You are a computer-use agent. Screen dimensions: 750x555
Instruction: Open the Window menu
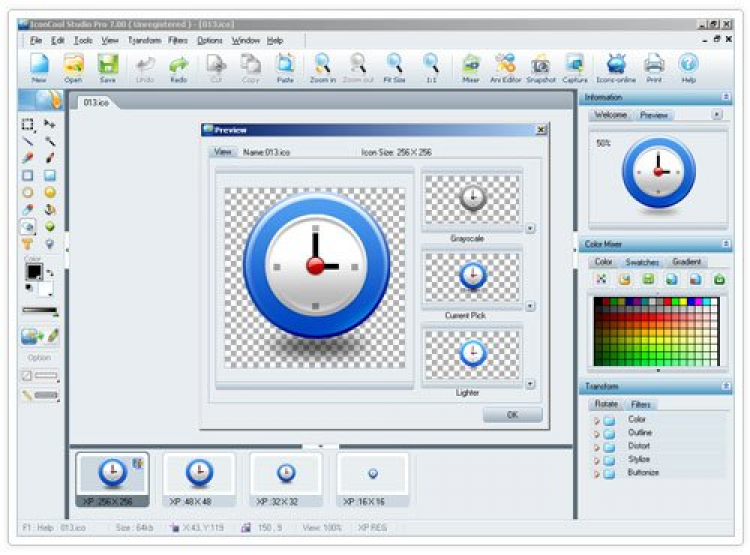[x=246, y=41]
